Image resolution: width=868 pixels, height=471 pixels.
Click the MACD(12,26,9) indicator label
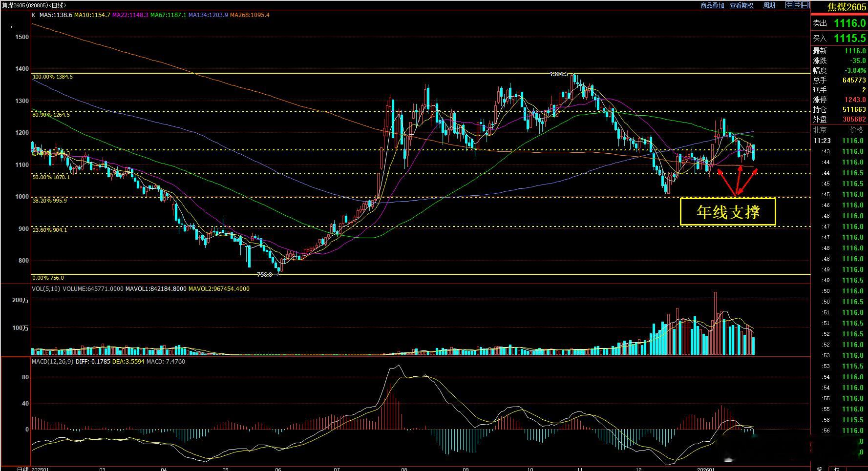pos(53,362)
